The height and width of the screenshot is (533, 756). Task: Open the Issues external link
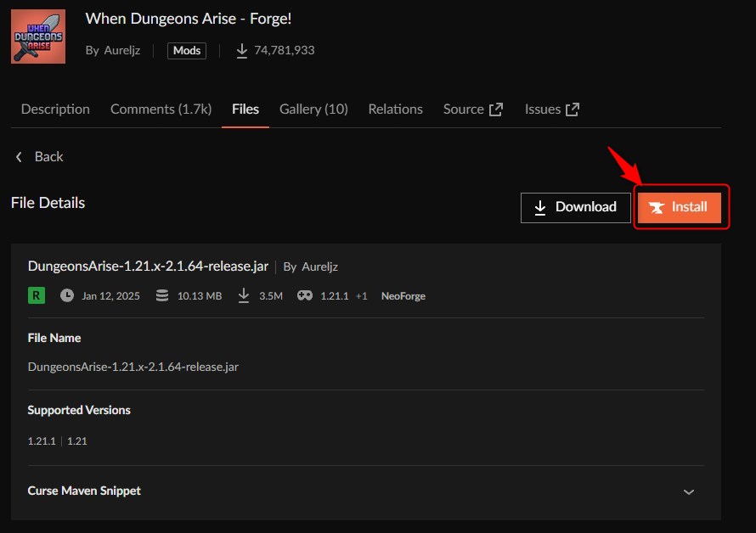click(551, 109)
